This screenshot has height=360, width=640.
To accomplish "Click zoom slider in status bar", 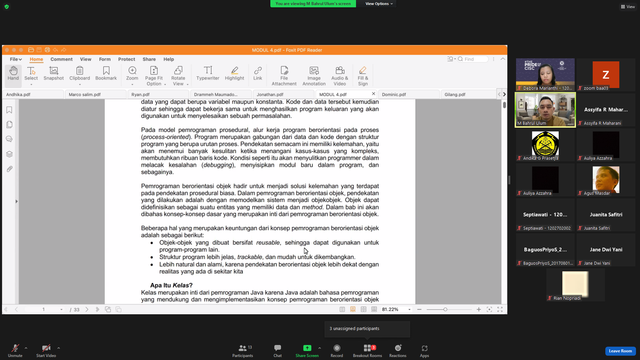I will pos(448,309).
